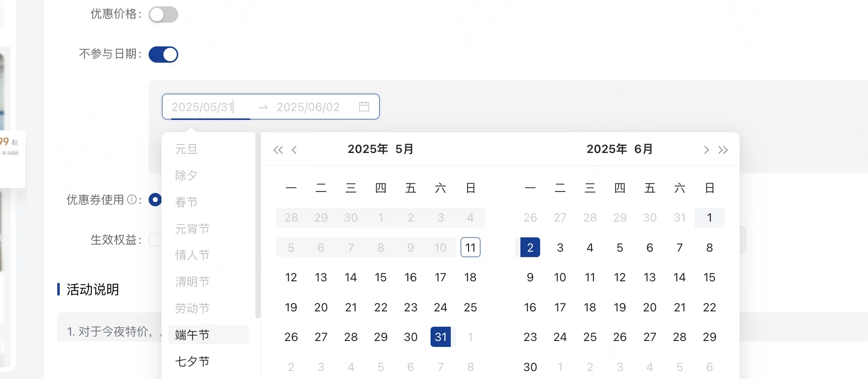Go to previous month with left arrow
868x379 pixels.
(294, 150)
